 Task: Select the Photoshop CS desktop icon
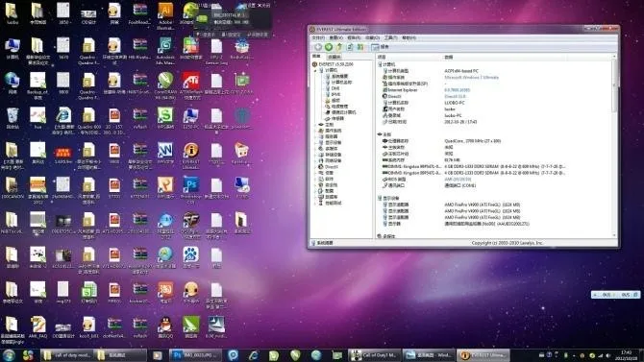coord(190,191)
